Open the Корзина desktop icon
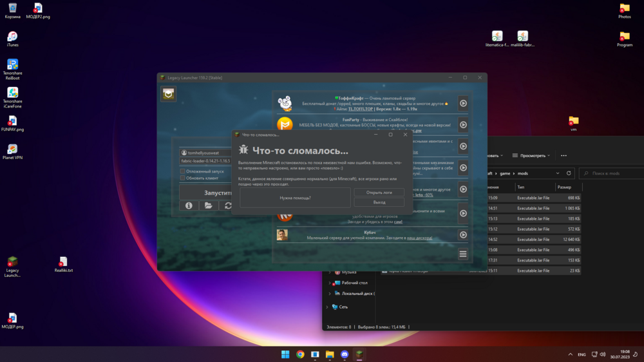 click(x=12, y=11)
